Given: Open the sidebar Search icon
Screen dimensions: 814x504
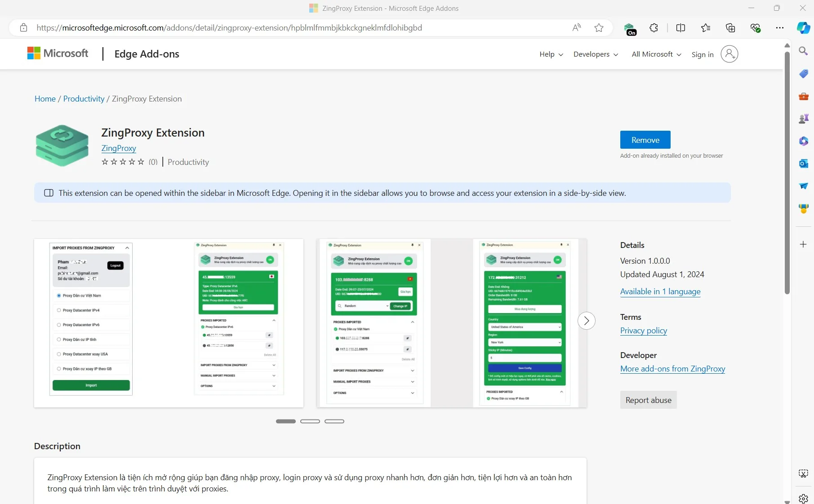Looking at the screenshot, I should click(803, 51).
